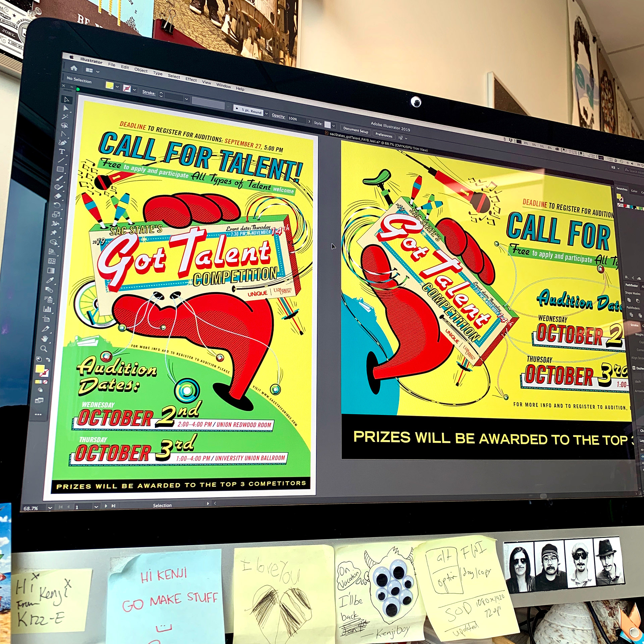Switch to the Color panel tab

[634, 191]
